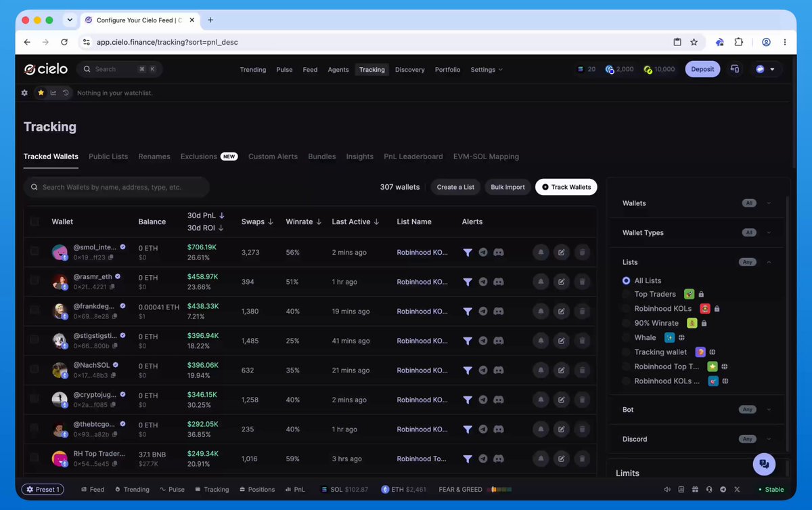Collapse the Lists filter section

coord(769,262)
